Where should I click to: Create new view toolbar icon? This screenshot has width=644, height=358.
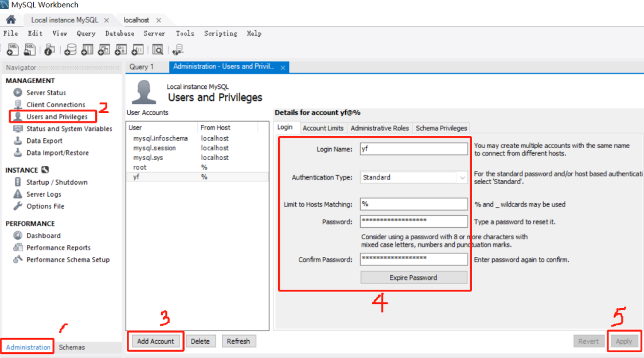[104, 50]
